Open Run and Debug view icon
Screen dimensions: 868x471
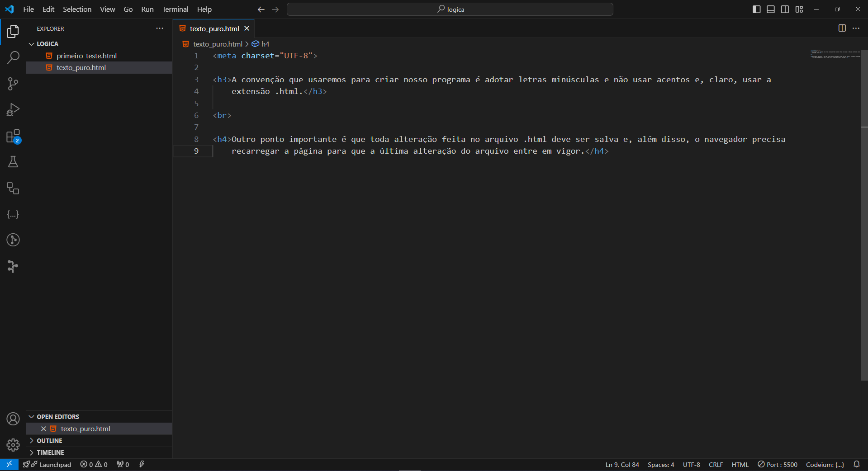coord(13,110)
